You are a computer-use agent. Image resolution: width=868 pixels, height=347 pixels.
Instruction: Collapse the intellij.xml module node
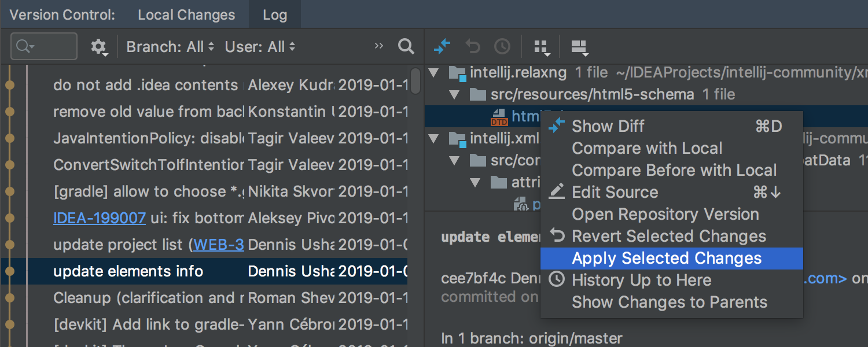coord(433,139)
